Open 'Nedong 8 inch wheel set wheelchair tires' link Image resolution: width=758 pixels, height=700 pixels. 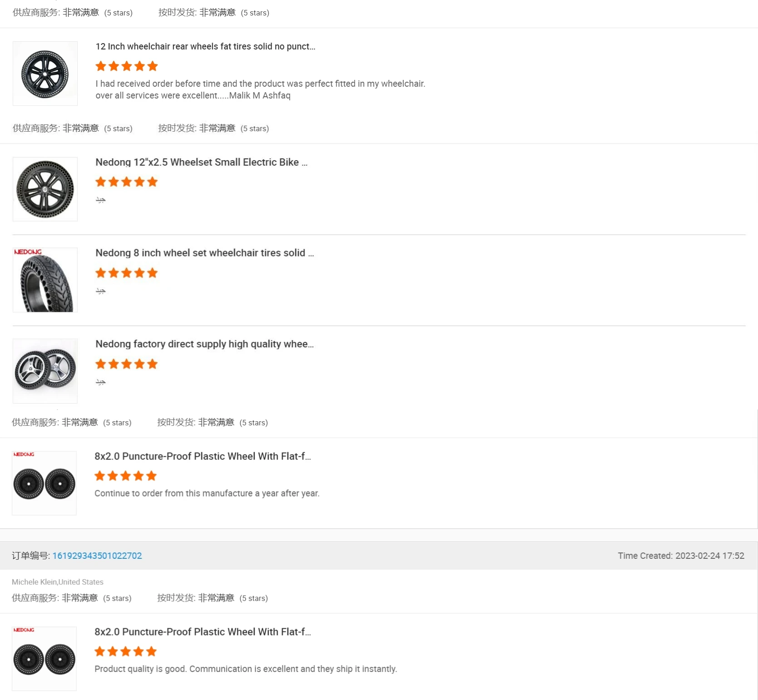pos(204,253)
